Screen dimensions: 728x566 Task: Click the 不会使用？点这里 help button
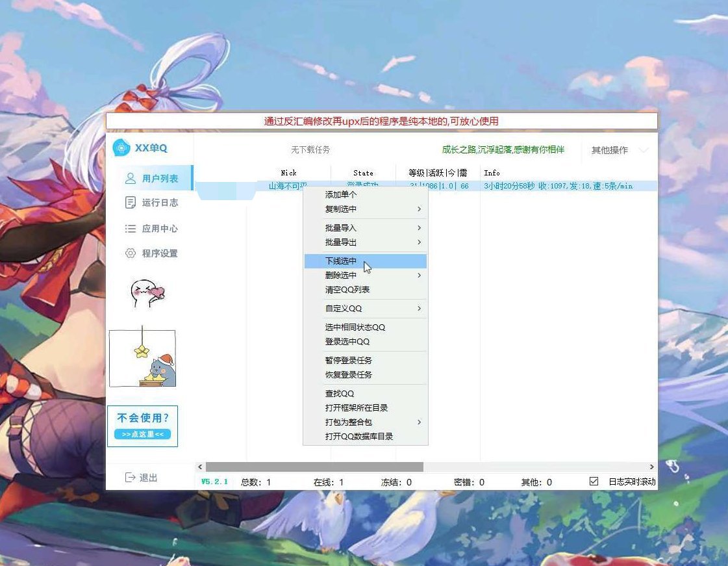tap(142, 426)
